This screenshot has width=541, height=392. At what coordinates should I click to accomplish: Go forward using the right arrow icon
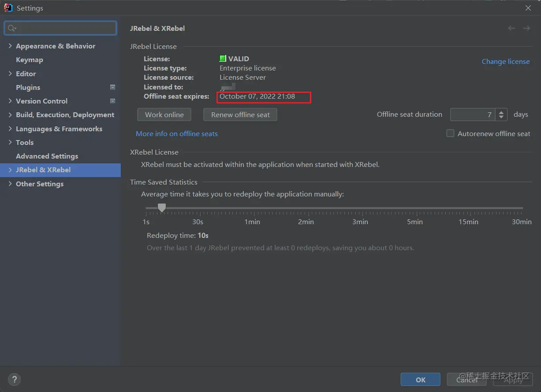tap(526, 28)
